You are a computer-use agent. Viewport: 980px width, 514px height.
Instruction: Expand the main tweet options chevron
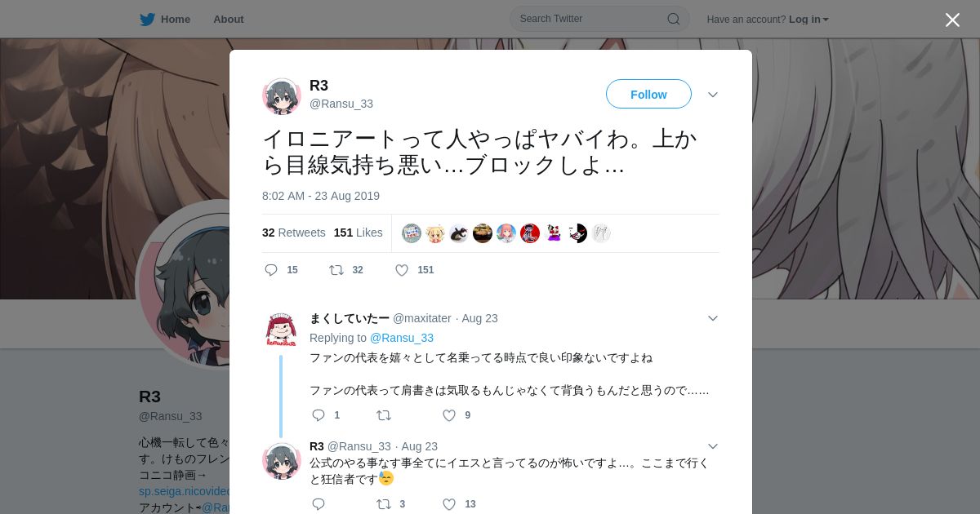713,95
